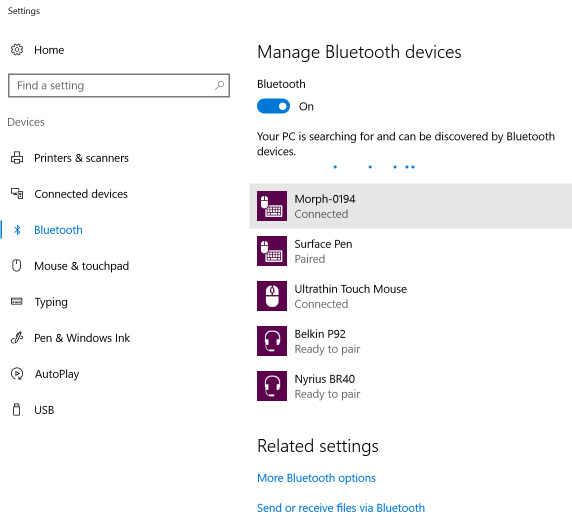Turn off the Bluetooth toggle switch
Image resolution: width=572 pixels, height=522 pixels.
(x=273, y=106)
